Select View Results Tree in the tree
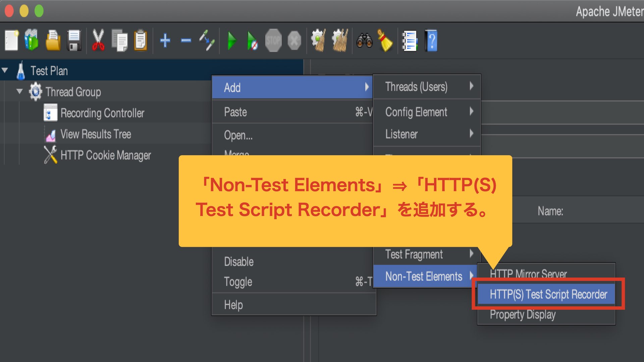644x362 pixels. 95,134
